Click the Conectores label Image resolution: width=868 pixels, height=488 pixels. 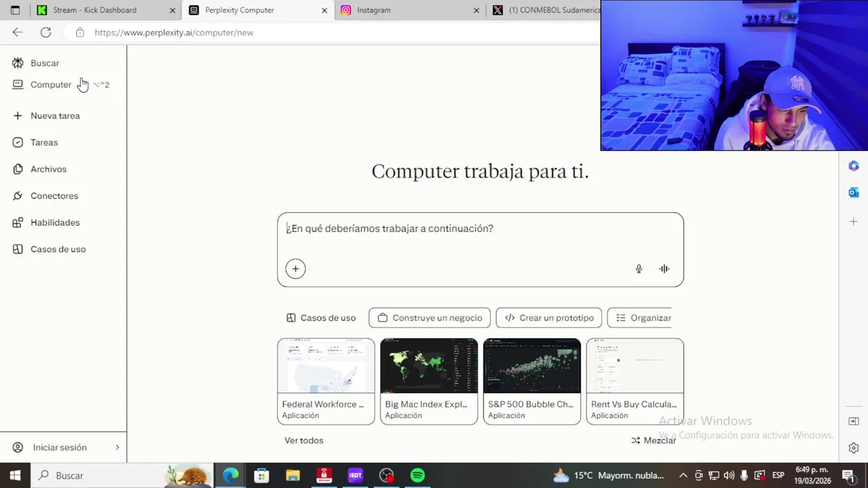(x=54, y=196)
